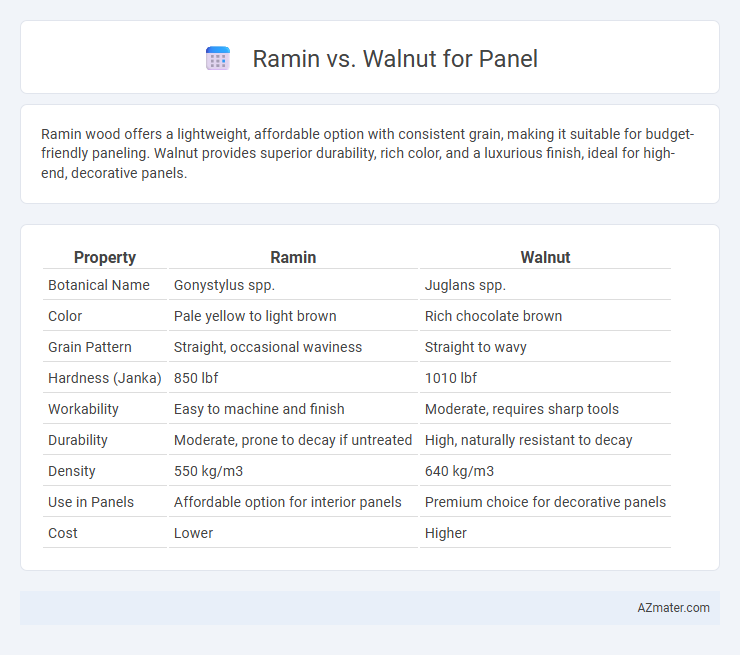Click the 'Grain Pattern' row label
This screenshot has width=740, height=655.
coord(90,347)
